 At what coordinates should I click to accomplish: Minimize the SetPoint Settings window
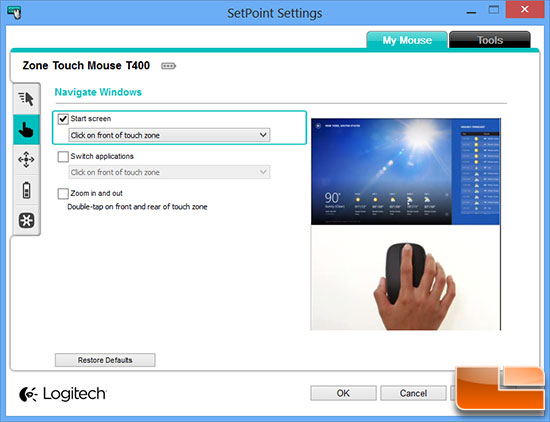(471, 12)
